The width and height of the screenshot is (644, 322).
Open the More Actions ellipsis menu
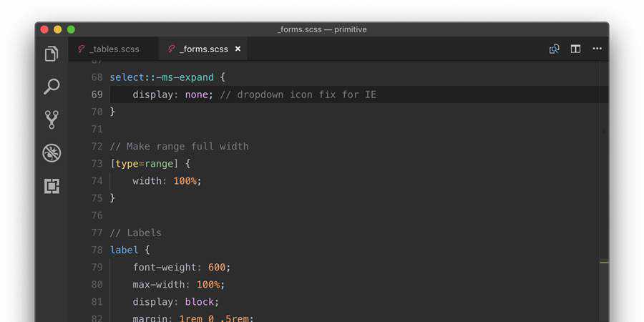[x=597, y=49]
